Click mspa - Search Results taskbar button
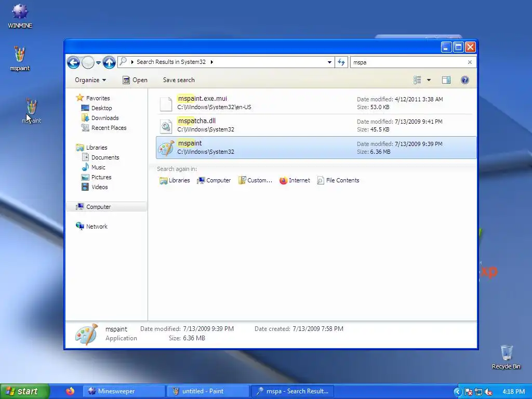This screenshot has height=399, width=532. pyautogui.click(x=292, y=391)
